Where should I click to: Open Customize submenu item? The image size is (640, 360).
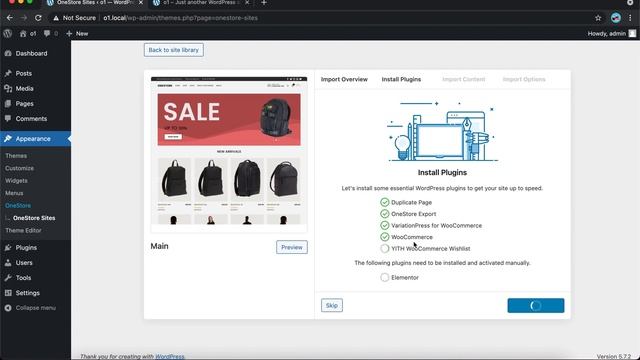20,168
